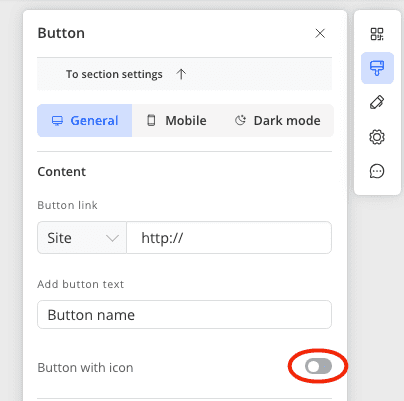
Task: Click the up arrow beside section settings
Action: pos(181,74)
